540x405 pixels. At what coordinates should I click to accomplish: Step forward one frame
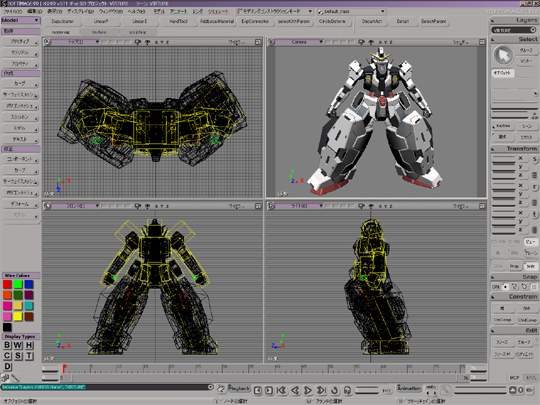pyautogui.click(x=269, y=390)
